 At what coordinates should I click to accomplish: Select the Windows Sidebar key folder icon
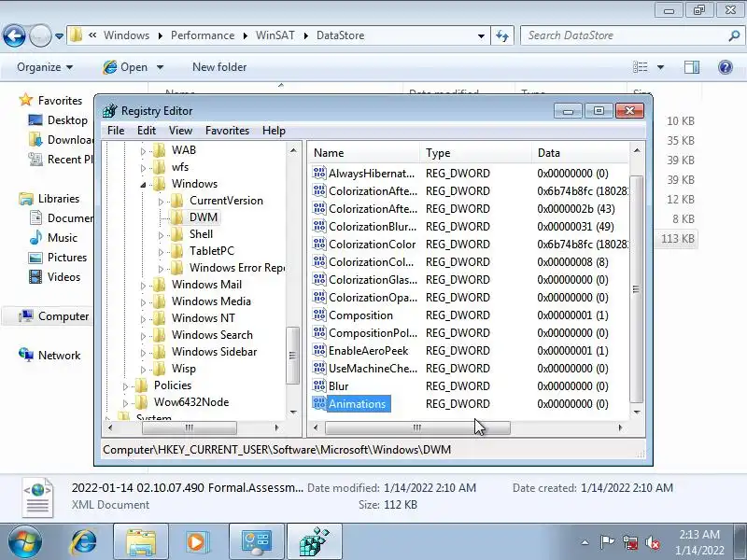pos(159,352)
